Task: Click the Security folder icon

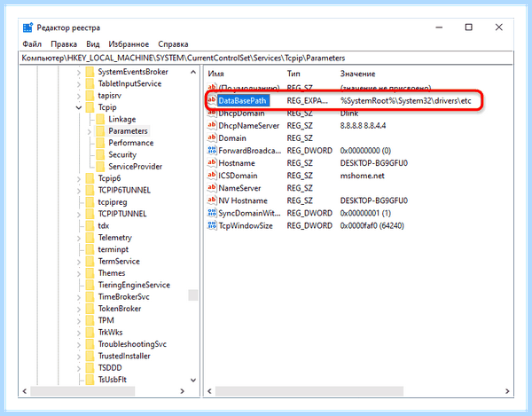Action: click(100, 155)
